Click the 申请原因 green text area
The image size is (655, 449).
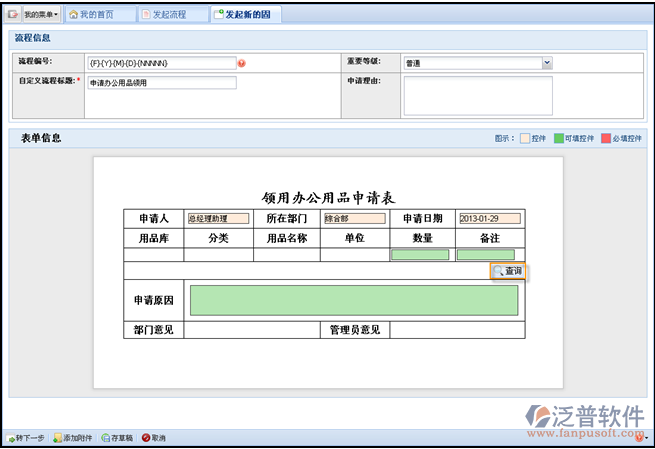pos(354,300)
